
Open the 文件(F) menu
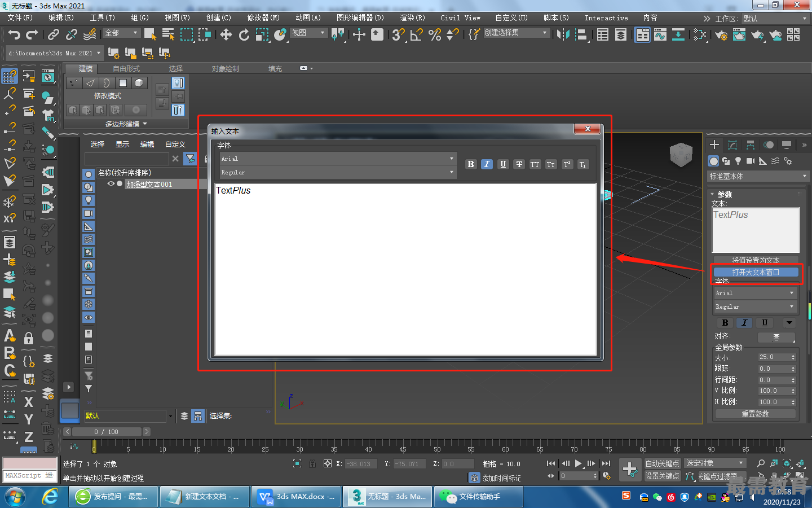coord(20,18)
